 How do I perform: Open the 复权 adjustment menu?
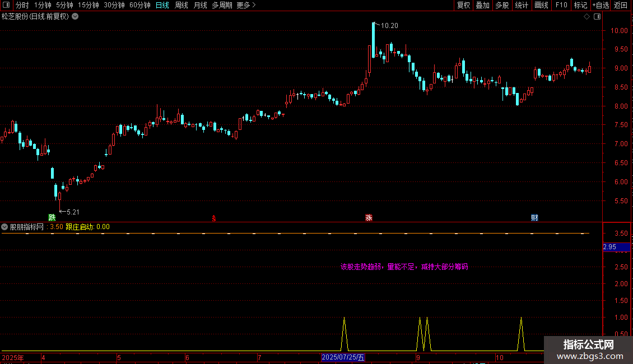coord(463,5)
